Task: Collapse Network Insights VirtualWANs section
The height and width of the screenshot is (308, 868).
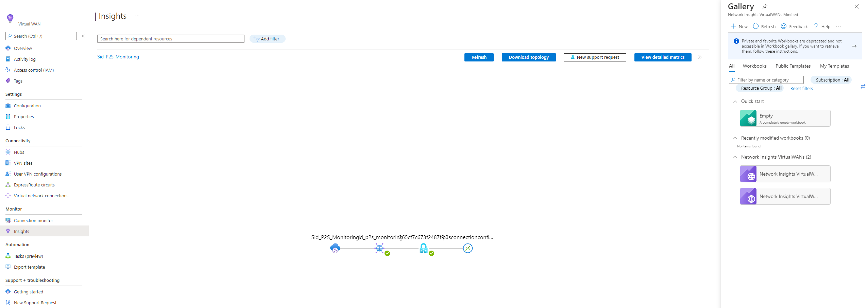Action: tap(735, 157)
